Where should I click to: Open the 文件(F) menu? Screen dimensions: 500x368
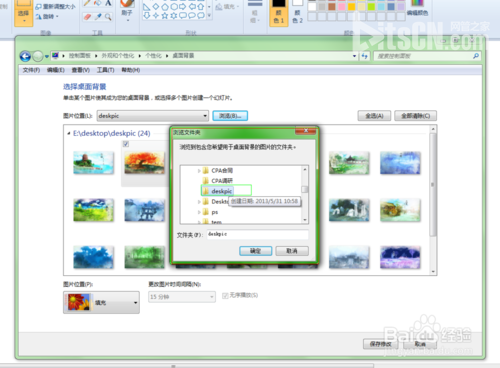pos(31,70)
